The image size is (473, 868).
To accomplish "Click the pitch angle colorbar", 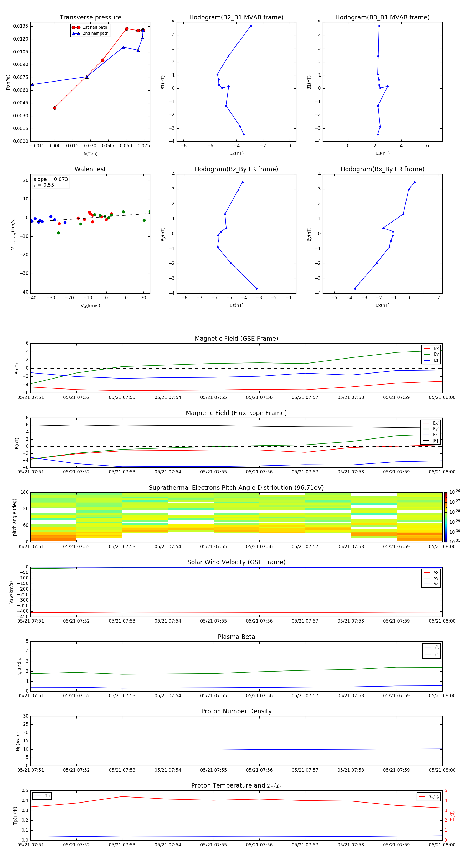I will point(446,517).
